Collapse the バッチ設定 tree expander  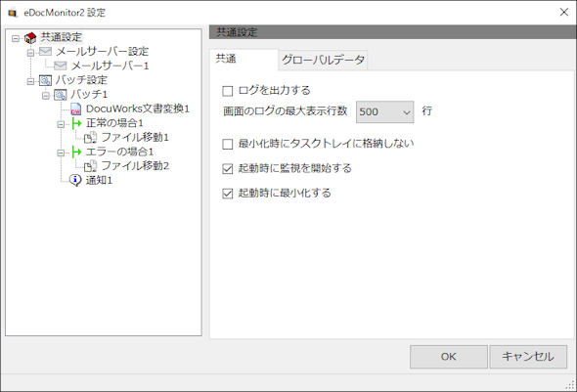[30, 81]
